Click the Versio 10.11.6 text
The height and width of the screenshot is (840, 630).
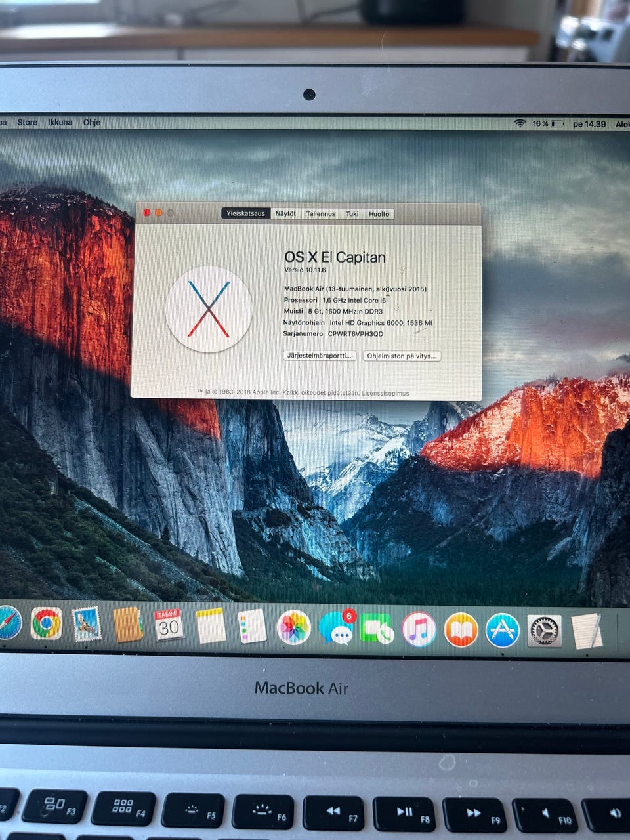[305, 270]
